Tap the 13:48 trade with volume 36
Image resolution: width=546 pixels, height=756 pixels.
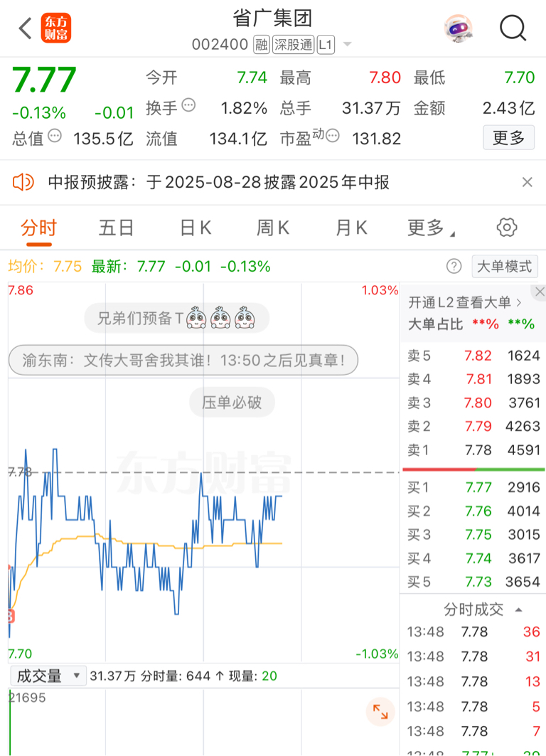pyautogui.click(x=473, y=632)
